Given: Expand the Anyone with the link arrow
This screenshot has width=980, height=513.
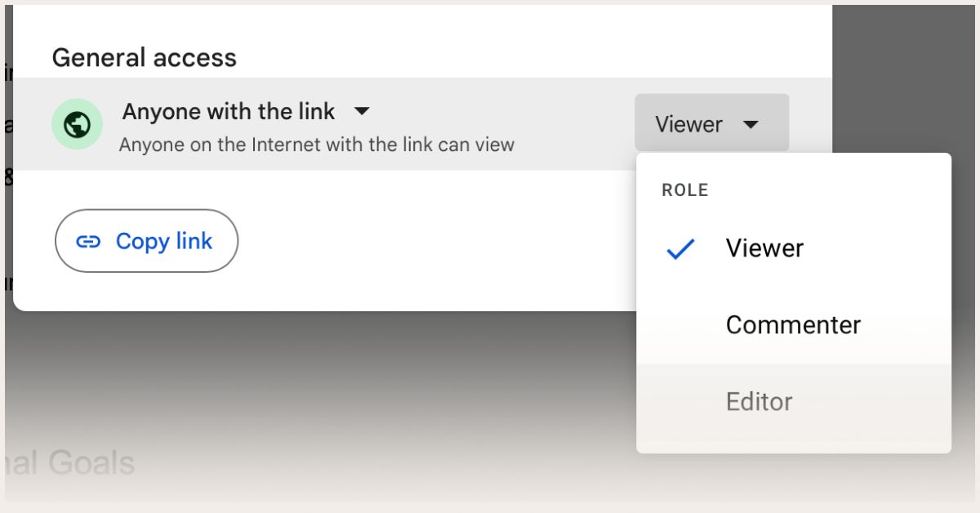Looking at the screenshot, I should 361,110.
